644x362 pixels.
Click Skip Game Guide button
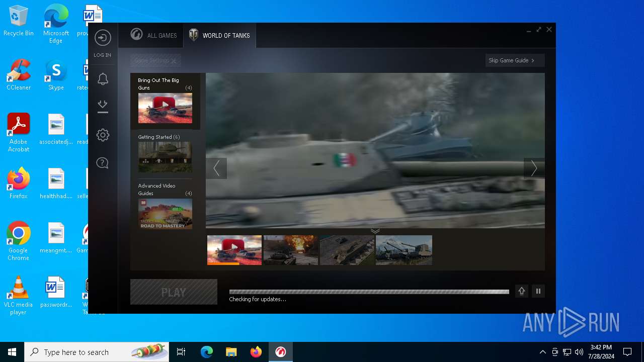[x=515, y=60]
